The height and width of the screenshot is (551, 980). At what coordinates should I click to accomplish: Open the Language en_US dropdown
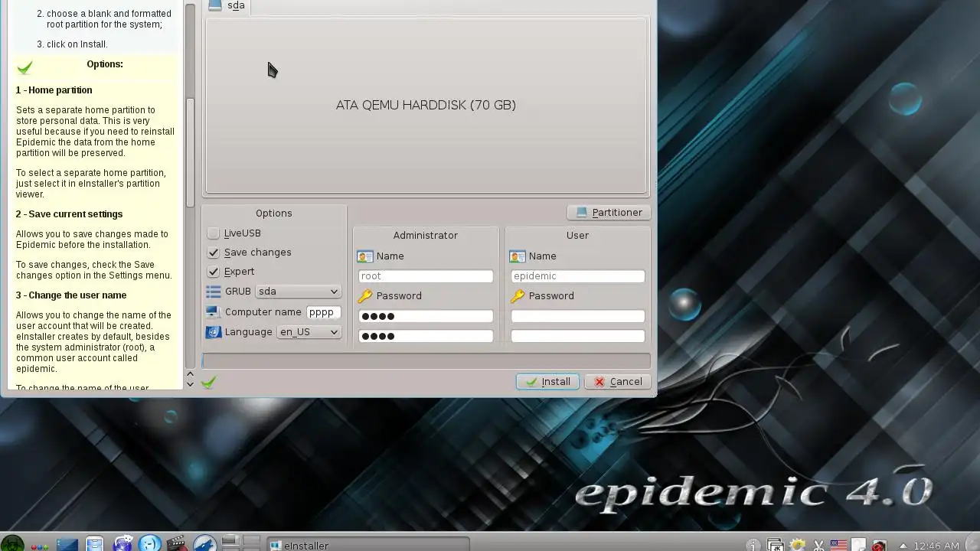coord(309,331)
